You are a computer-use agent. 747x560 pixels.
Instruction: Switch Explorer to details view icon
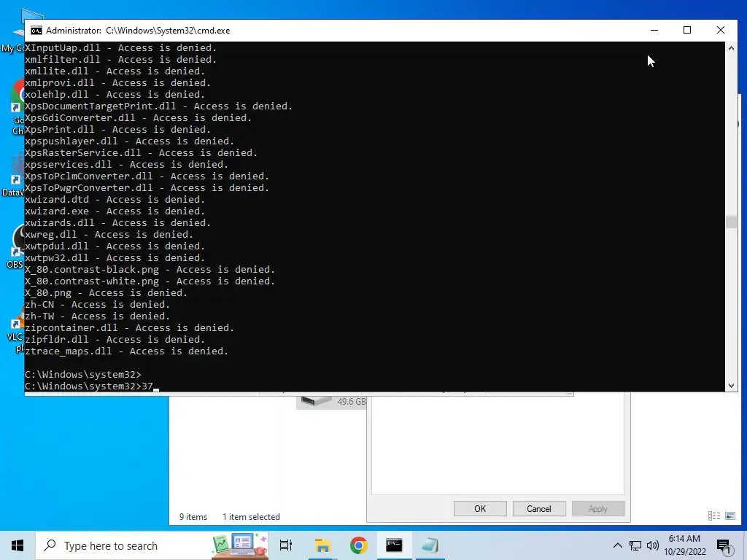pyautogui.click(x=713, y=516)
